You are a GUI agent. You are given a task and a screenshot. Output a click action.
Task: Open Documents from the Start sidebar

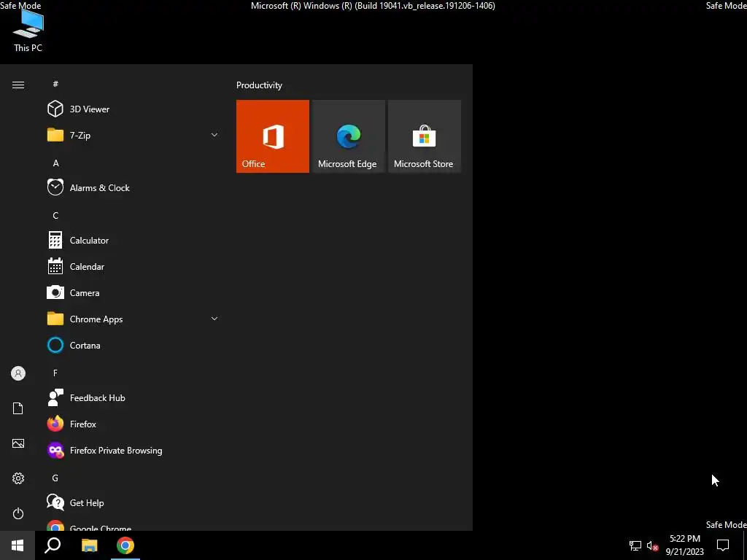pyautogui.click(x=18, y=408)
